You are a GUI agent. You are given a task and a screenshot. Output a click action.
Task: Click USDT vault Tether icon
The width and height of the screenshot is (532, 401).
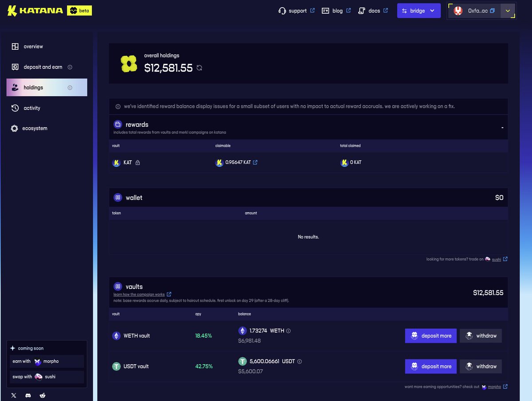coord(116,366)
